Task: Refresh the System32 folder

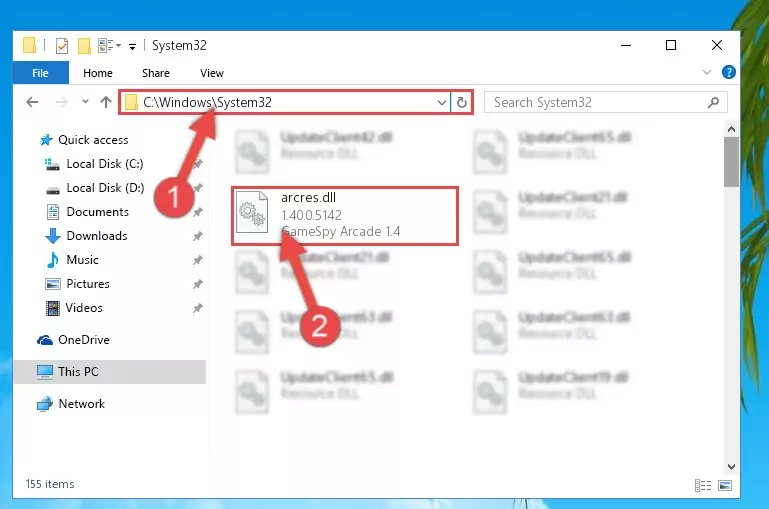Action: pyautogui.click(x=461, y=102)
